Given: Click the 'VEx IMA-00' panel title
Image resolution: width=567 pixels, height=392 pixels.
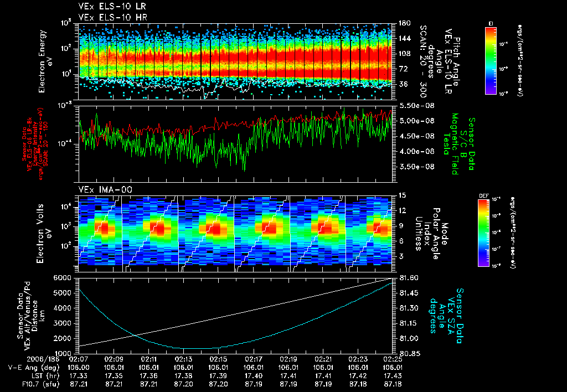Looking at the screenshot, I should click(105, 190).
